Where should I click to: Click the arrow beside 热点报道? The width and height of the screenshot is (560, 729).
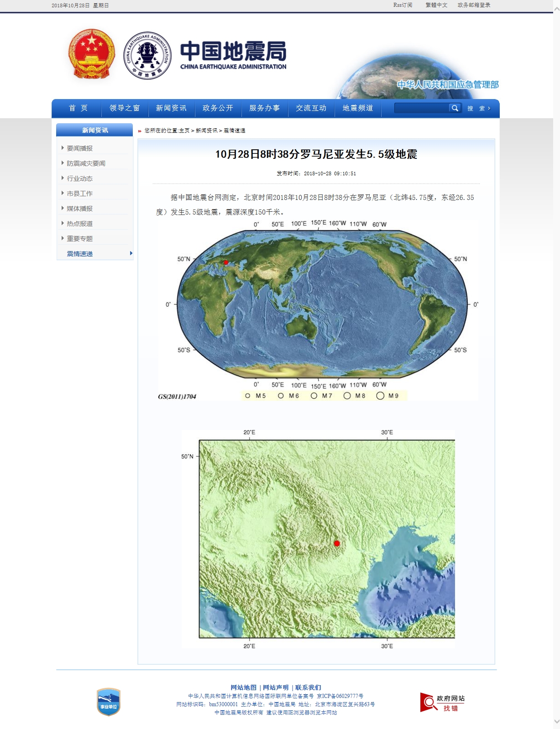tap(63, 223)
